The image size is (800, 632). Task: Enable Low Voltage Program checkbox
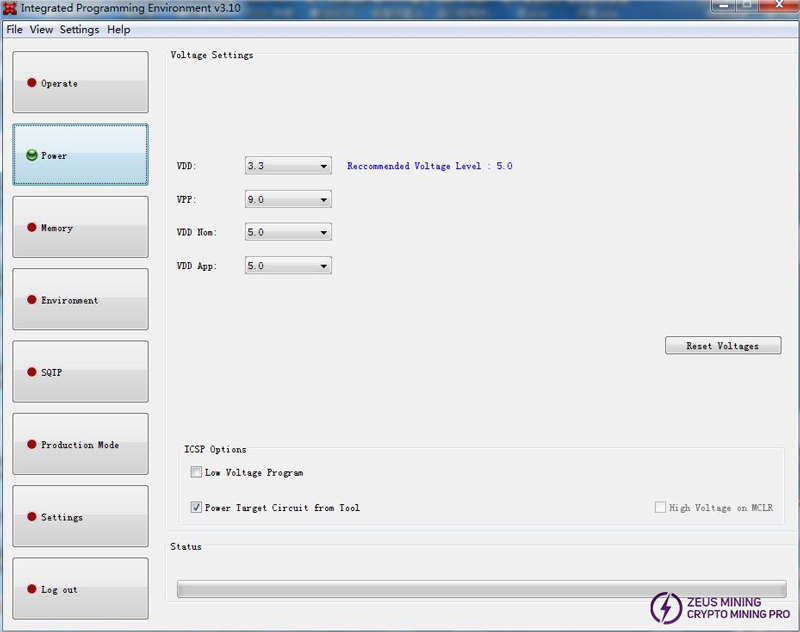pos(196,472)
